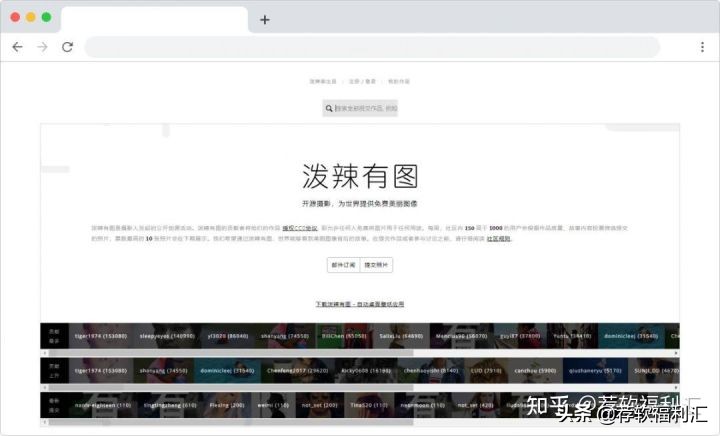Open SUNJI_00 (4670) photo tile
Screen dimensions: 720x436
(654, 371)
